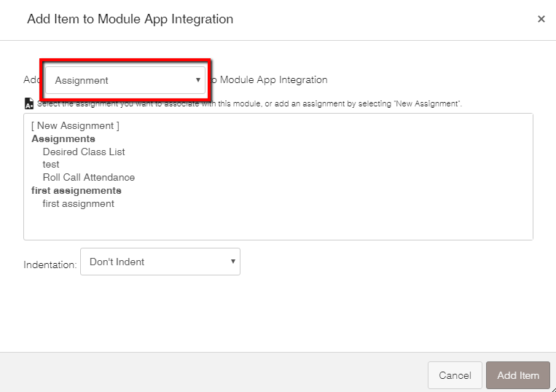Viewport: 556px width, 392px height.
Task: Click the assignment document icon
Action: pyautogui.click(x=29, y=103)
